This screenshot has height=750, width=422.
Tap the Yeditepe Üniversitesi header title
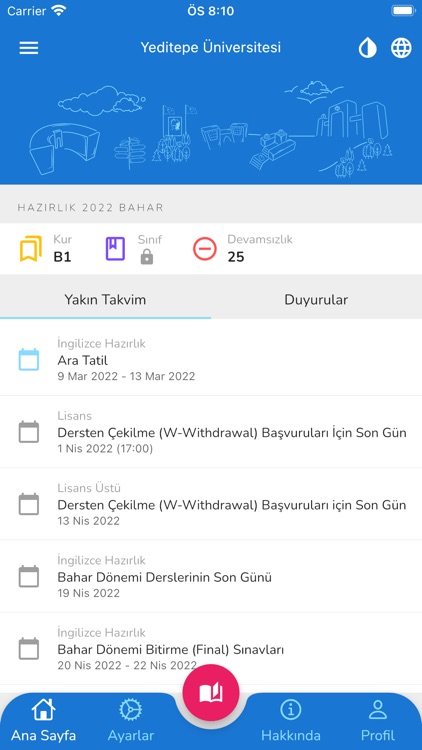211,47
